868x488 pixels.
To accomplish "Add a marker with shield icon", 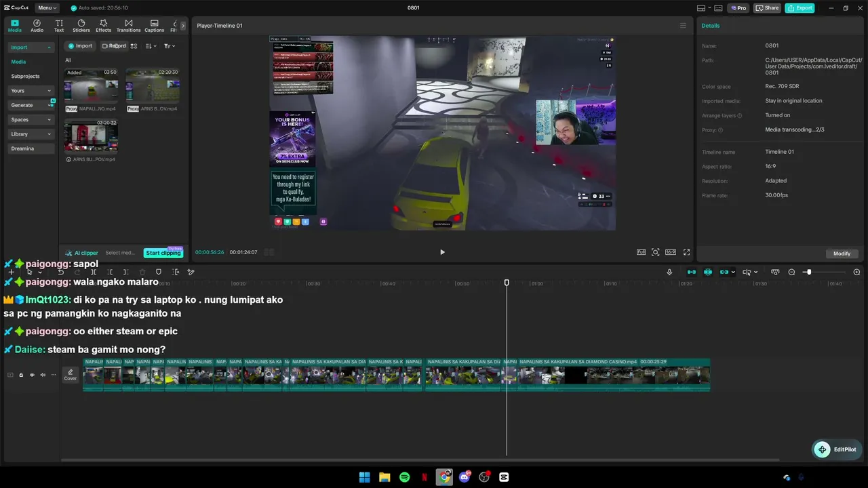I will tap(159, 272).
